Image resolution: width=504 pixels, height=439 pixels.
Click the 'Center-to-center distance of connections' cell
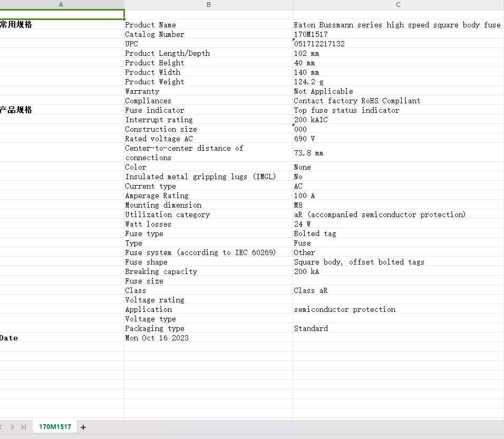[x=209, y=153]
